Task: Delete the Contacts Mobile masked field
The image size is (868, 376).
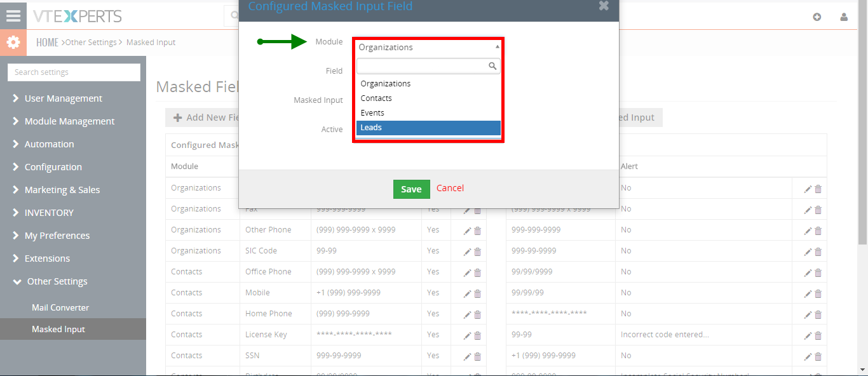Action: [478, 294]
